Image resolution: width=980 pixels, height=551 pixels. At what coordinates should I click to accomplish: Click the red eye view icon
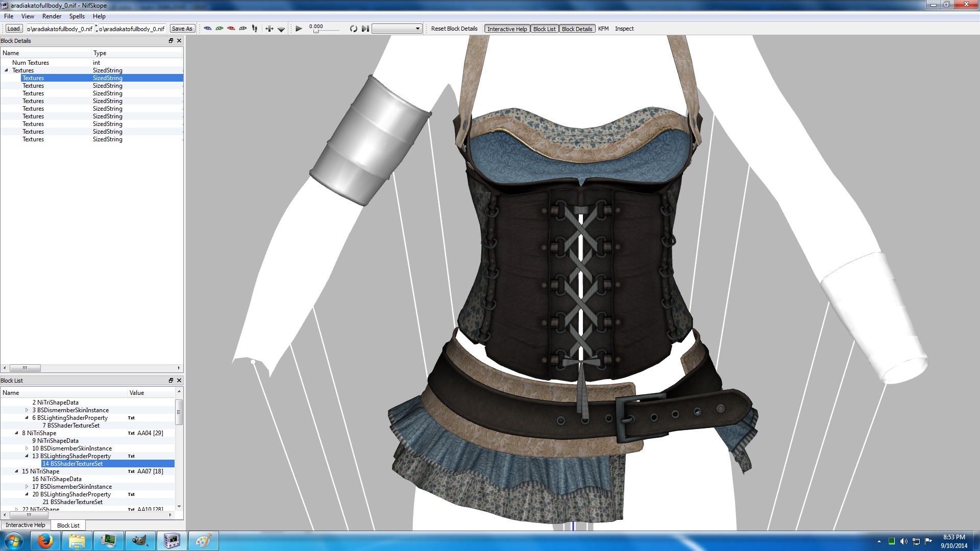pos(231,29)
